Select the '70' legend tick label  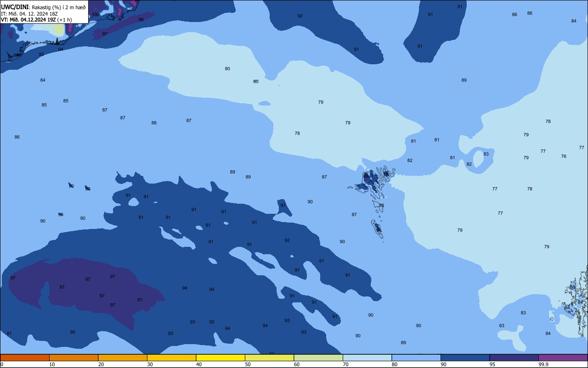coord(345,364)
